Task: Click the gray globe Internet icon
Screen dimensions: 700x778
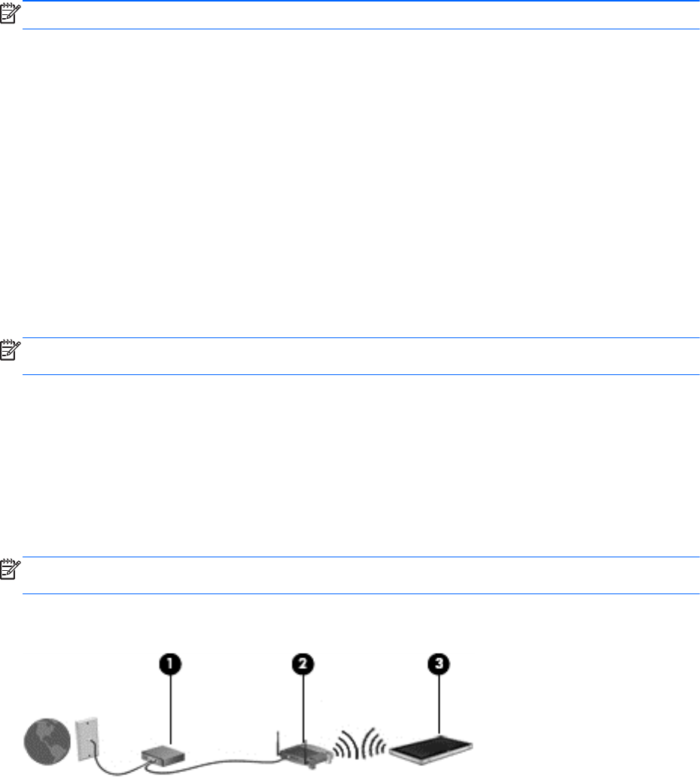Action: tap(47, 741)
